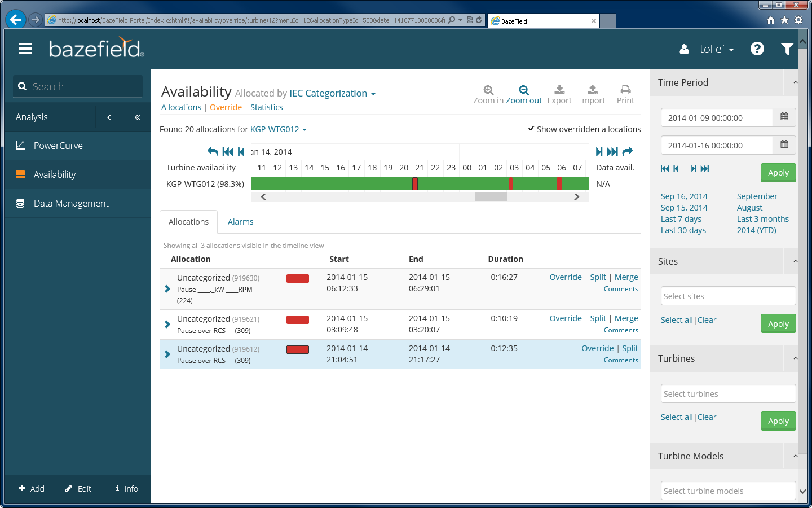Switch to the Allocations tab
Screen dimensions: 812x508
tap(188, 222)
